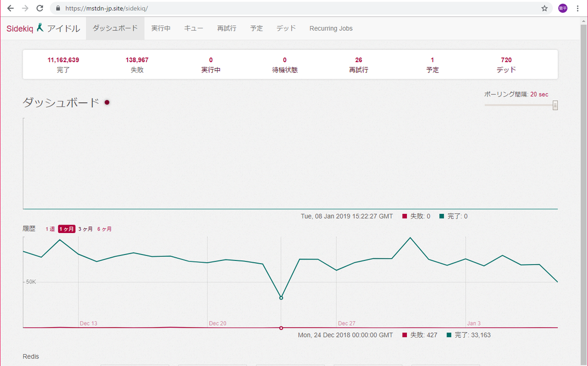
Task: Click the Dec 13 axis label
Action: pos(88,323)
